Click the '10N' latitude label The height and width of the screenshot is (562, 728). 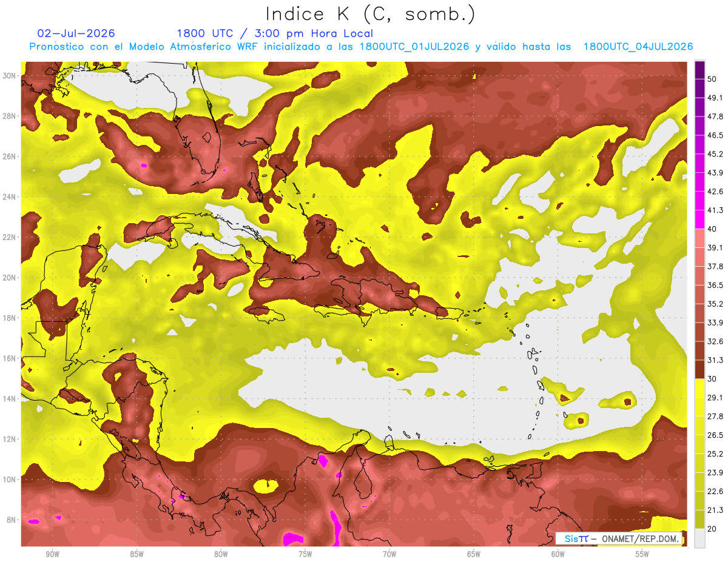click(8, 480)
